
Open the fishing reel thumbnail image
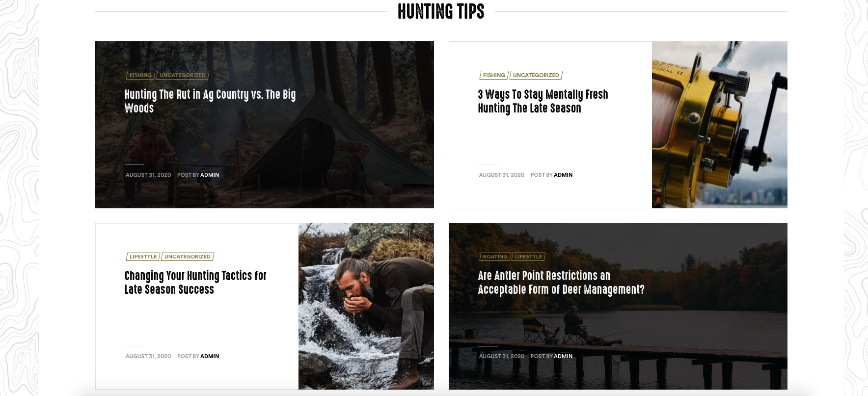(x=720, y=125)
